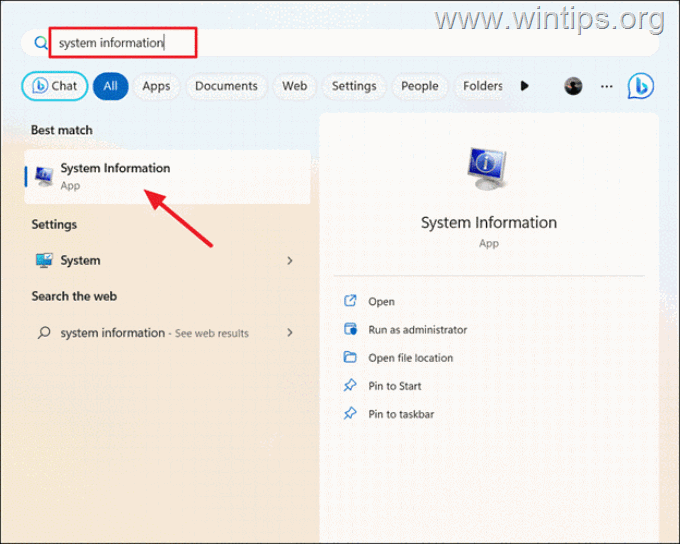
Task: Switch to the People filter
Action: (x=419, y=86)
